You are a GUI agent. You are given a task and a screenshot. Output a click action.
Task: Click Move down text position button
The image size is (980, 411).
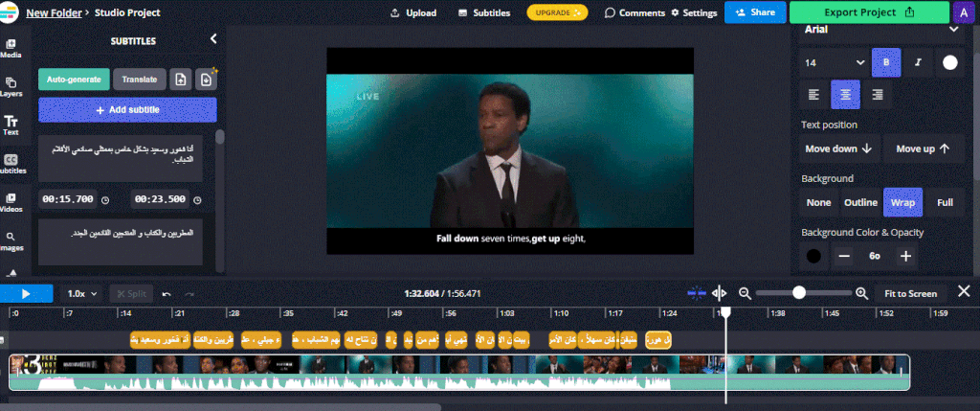(x=839, y=148)
